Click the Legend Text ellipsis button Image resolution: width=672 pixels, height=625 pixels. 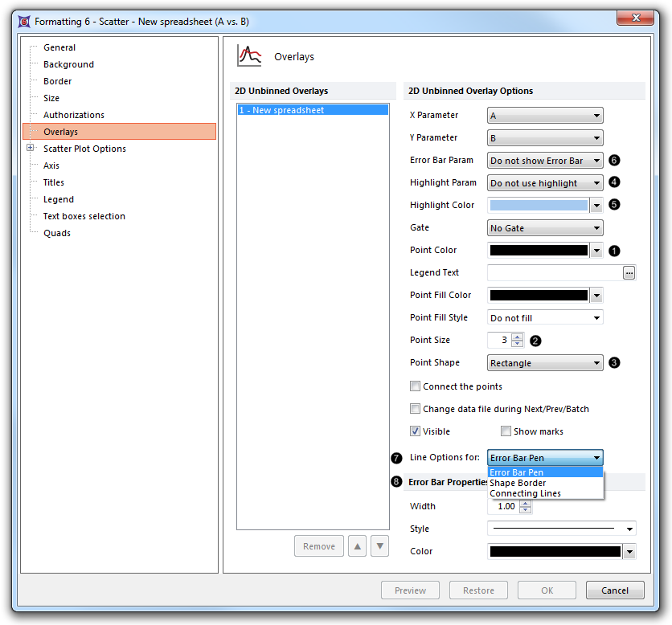click(x=629, y=273)
